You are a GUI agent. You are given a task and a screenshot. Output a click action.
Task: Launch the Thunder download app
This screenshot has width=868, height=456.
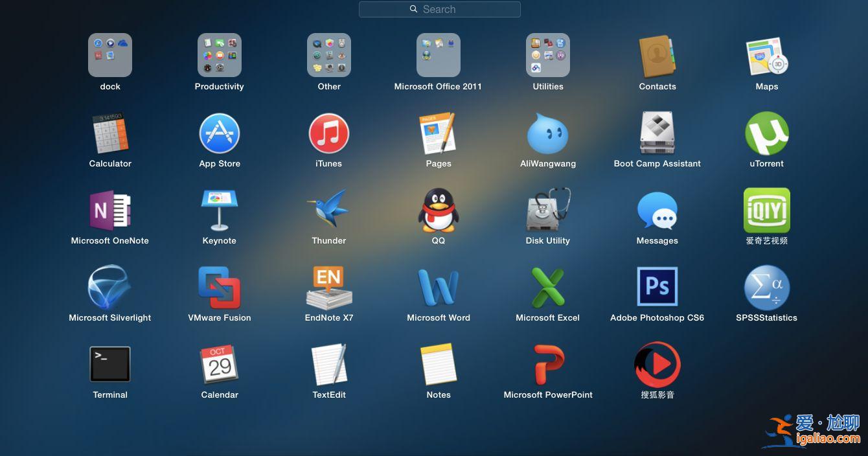tap(329, 211)
